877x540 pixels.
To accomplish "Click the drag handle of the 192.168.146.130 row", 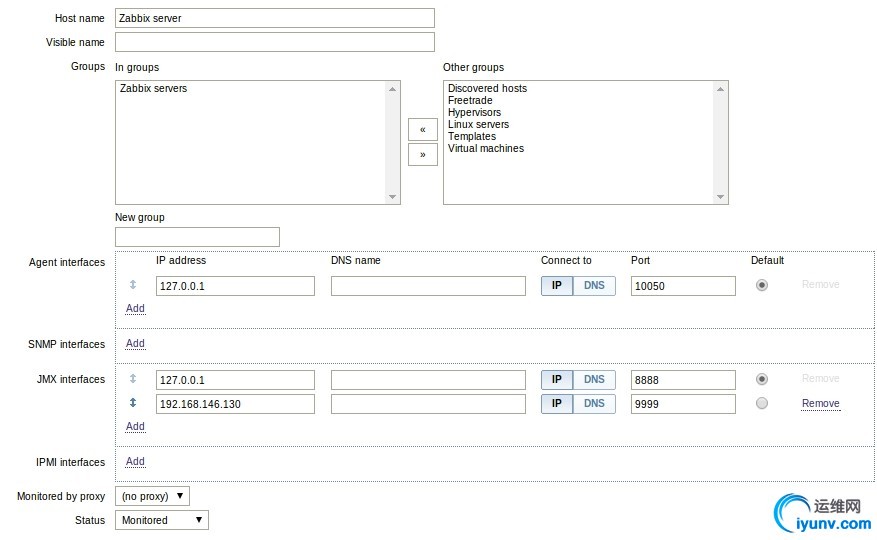I will [x=133, y=402].
